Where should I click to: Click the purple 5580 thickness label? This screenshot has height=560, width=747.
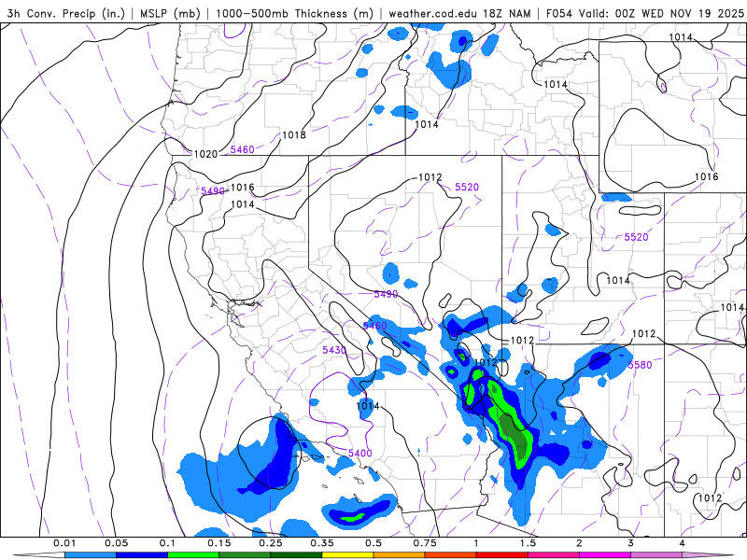pyautogui.click(x=640, y=365)
